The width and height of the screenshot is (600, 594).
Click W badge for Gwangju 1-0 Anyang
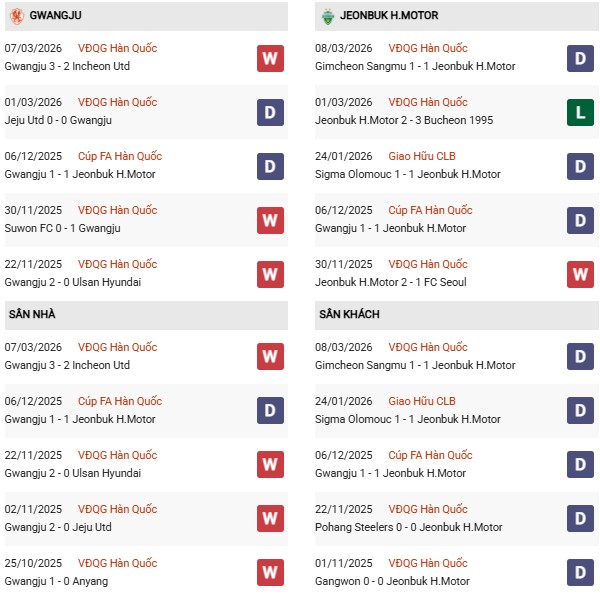[270, 573]
